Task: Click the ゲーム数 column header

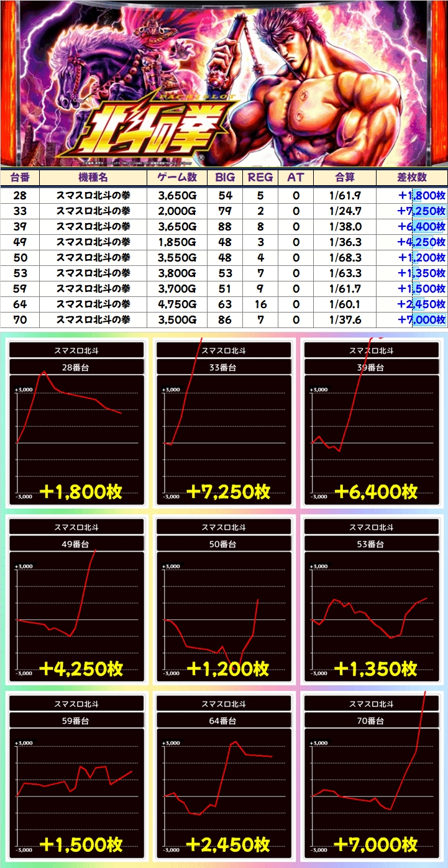Action: pyautogui.click(x=176, y=177)
